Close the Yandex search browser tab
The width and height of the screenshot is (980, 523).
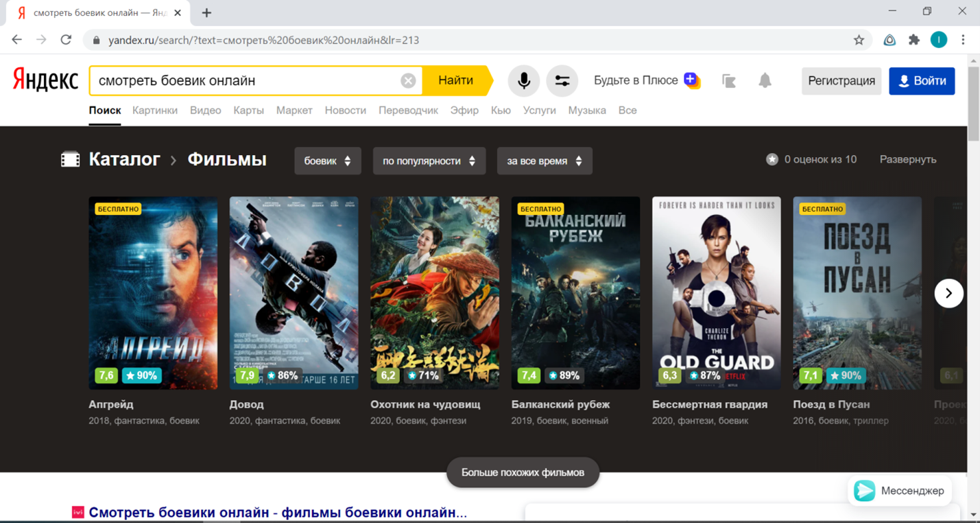click(178, 12)
